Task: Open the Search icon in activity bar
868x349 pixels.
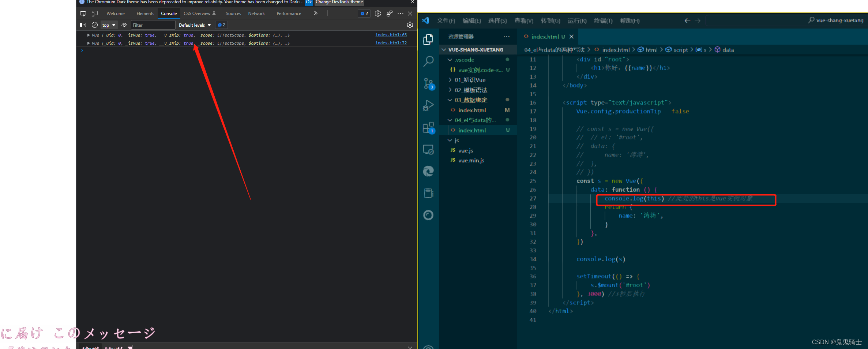Action: pos(428,61)
